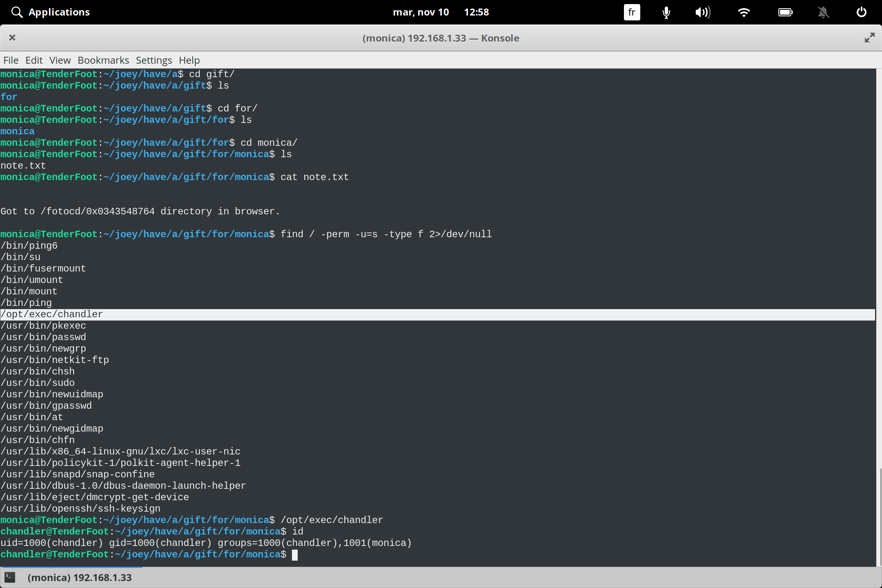Open the Applications search menu
882x588 pixels.
click(x=50, y=12)
